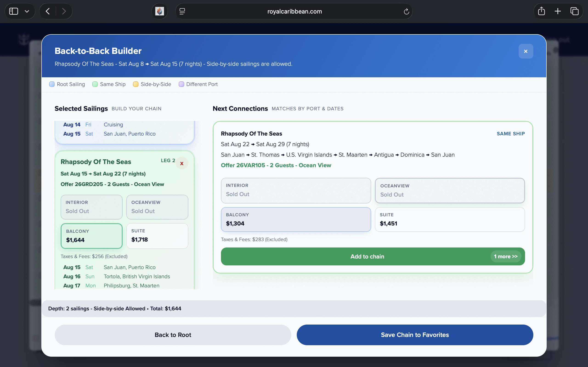Dismiss the Back-to-Back Builder dialog

526,51
